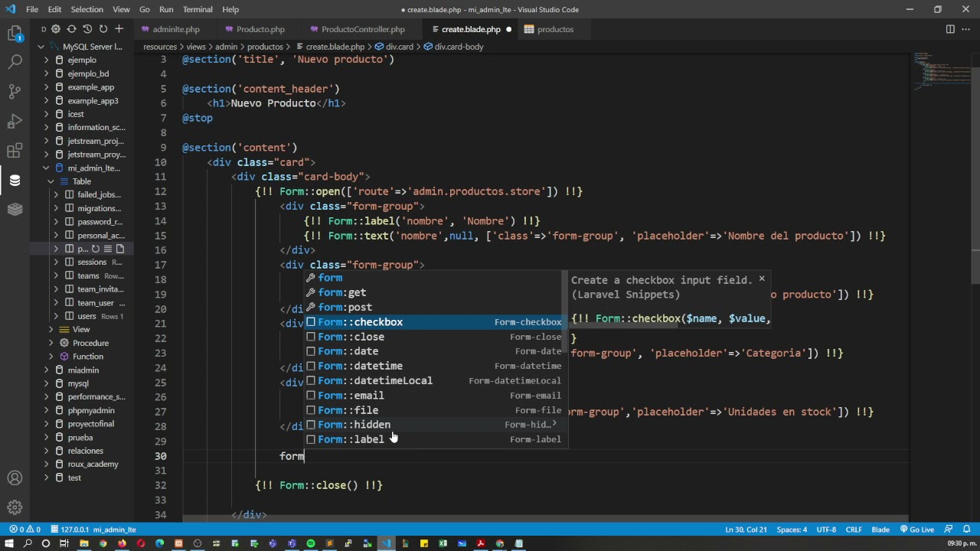This screenshot has height=551, width=980.
Task: Open the editor More Actions ellipsis
Action: (x=966, y=29)
